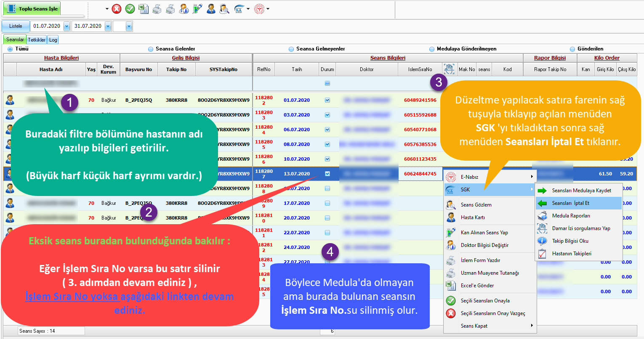Click the red X cancel icon in toolbar
Screen dimensions: 644x339
tap(117, 9)
